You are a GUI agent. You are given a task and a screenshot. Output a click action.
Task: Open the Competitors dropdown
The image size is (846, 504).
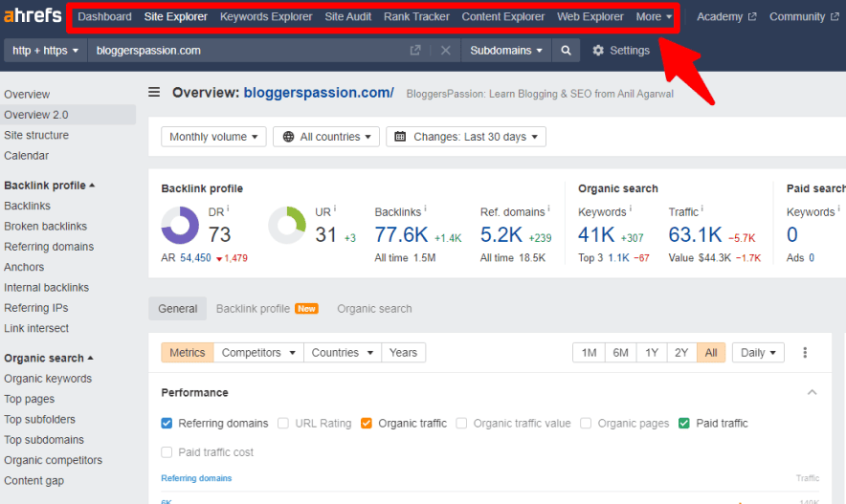(x=258, y=353)
